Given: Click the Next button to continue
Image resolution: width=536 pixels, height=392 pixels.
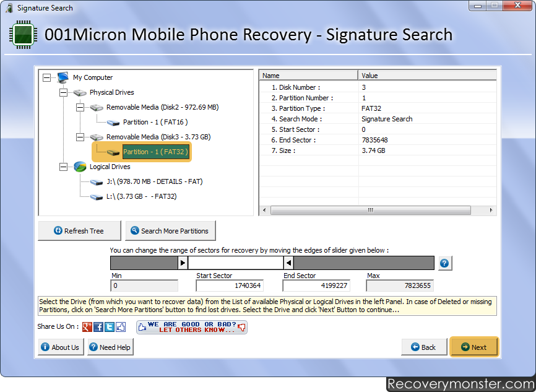Looking at the screenshot, I should coord(473,347).
